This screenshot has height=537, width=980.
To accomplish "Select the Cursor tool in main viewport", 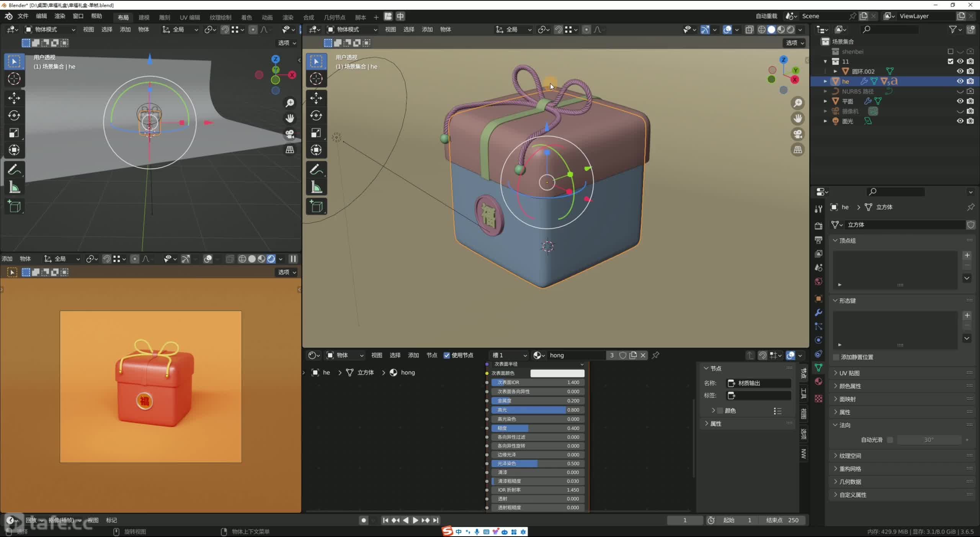I will pyautogui.click(x=316, y=79).
